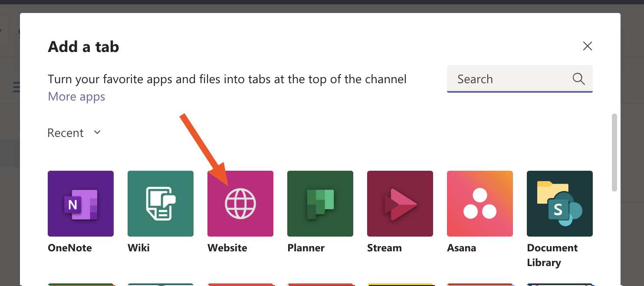Focus the Search input field

(520, 79)
